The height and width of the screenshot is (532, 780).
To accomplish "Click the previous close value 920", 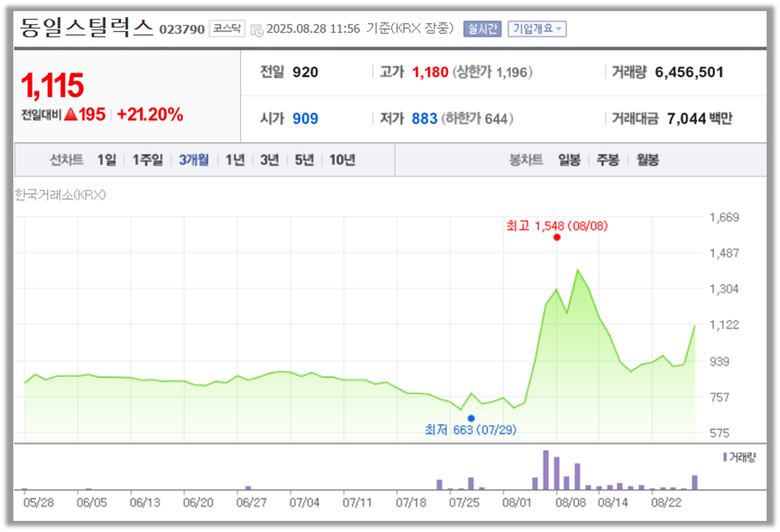I will (305, 72).
